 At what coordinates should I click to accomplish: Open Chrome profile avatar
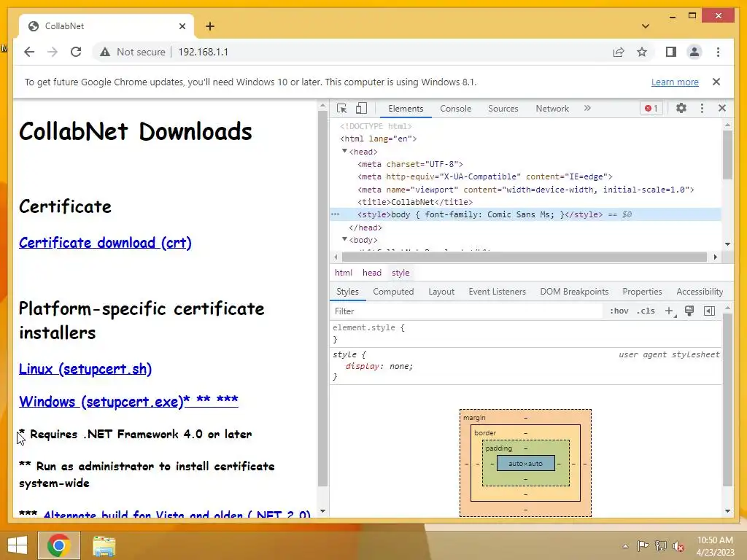click(x=694, y=52)
